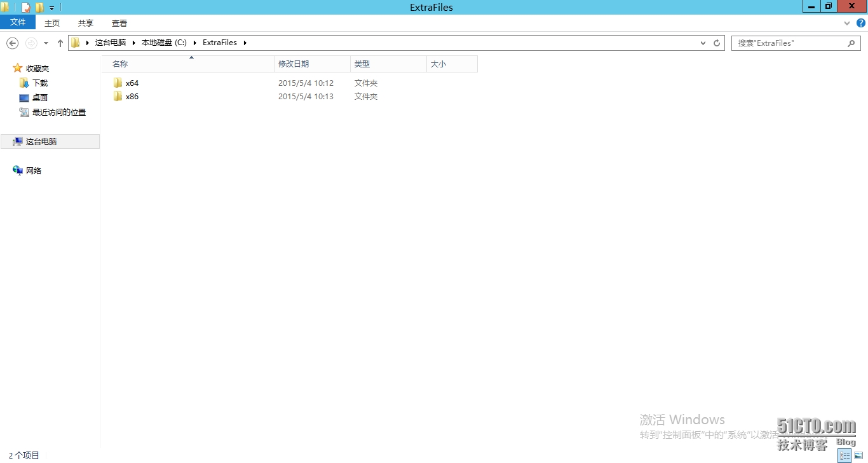Click 本地磁盘 (C:) in the address path
The height and width of the screenshot is (463, 868).
point(164,43)
